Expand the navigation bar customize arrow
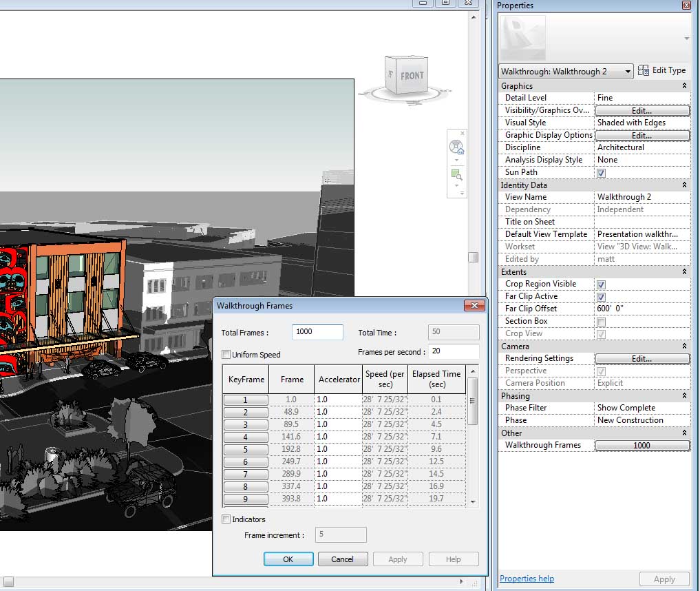 (x=463, y=194)
